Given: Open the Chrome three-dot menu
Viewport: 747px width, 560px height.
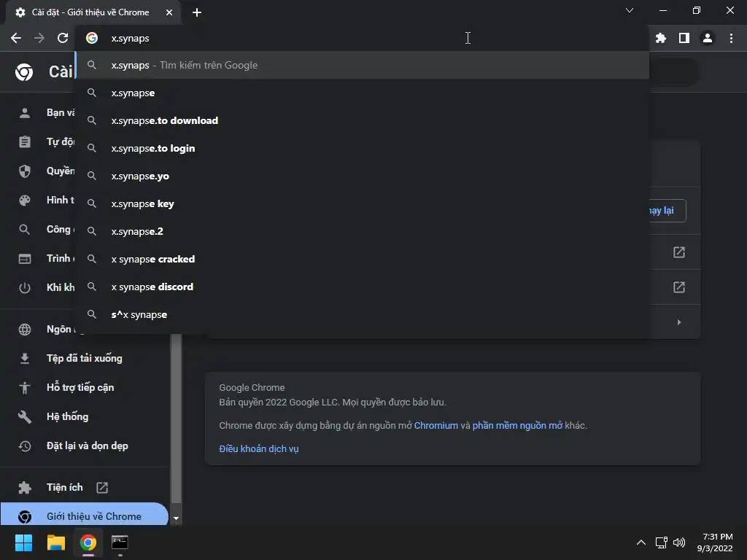Looking at the screenshot, I should pos(731,38).
